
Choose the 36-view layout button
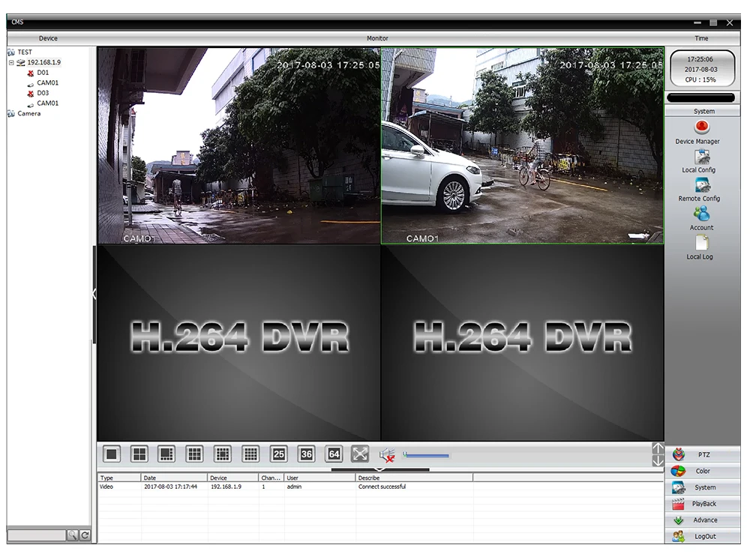307,454
